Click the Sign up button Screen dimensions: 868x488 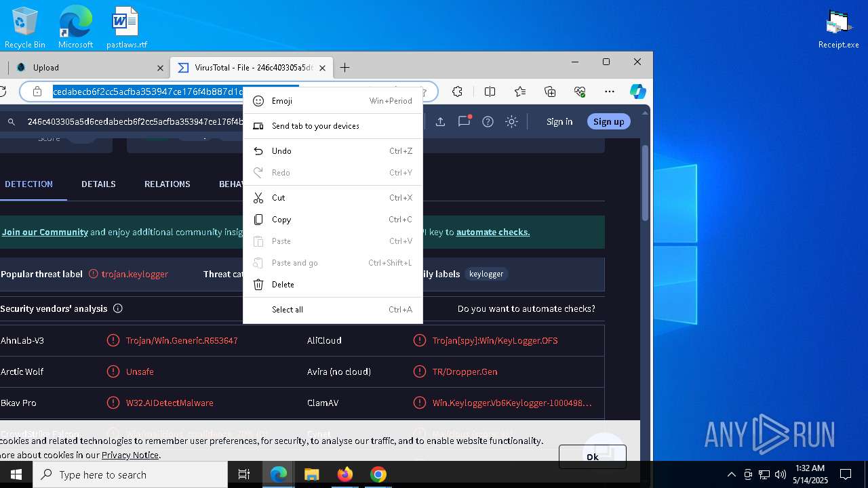pyautogui.click(x=608, y=122)
